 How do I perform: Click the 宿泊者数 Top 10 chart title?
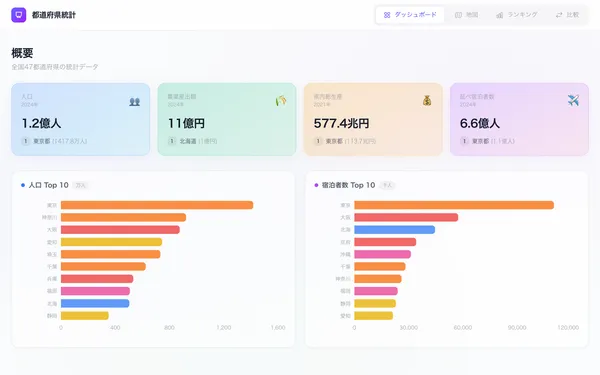pos(349,185)
